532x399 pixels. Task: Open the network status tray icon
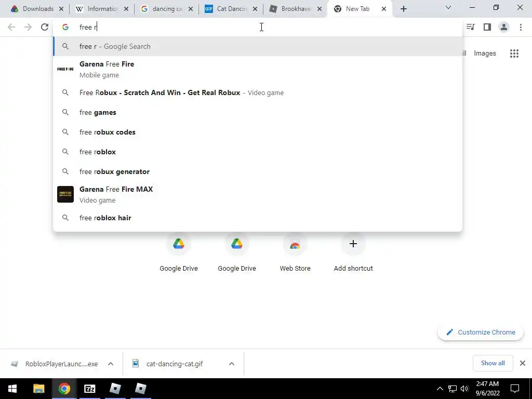pyautogui.click(x=453, y=389)
